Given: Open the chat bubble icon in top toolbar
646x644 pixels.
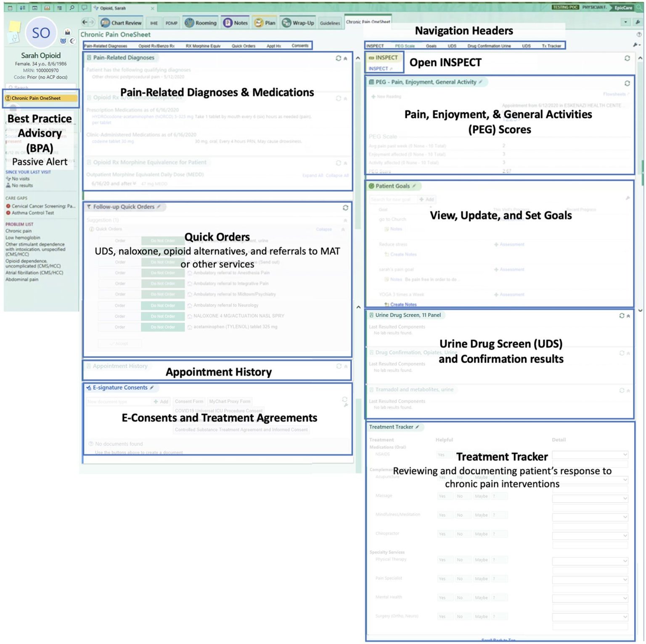Looking at the screenshot, I should [85, 8].
